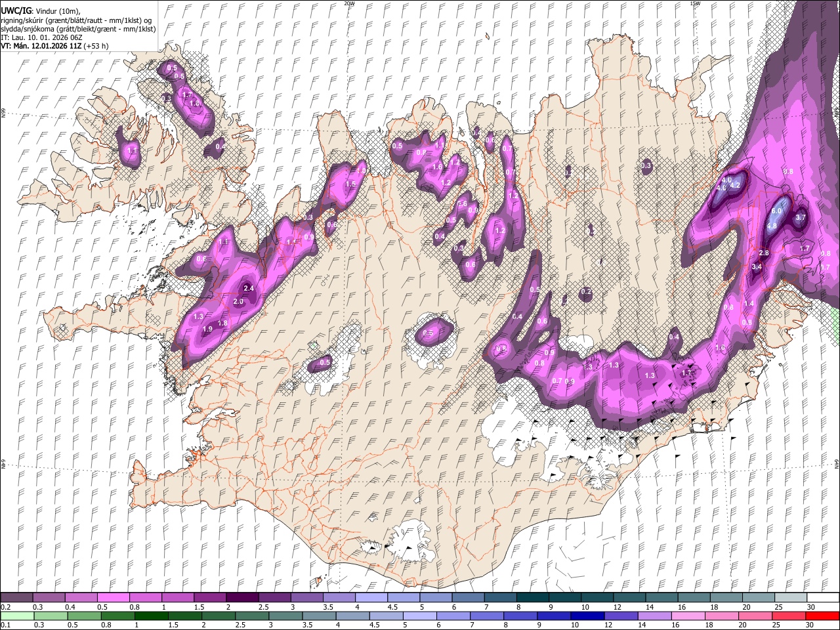Click the 3.7 precipitation value label

click(x=801, y=218)
